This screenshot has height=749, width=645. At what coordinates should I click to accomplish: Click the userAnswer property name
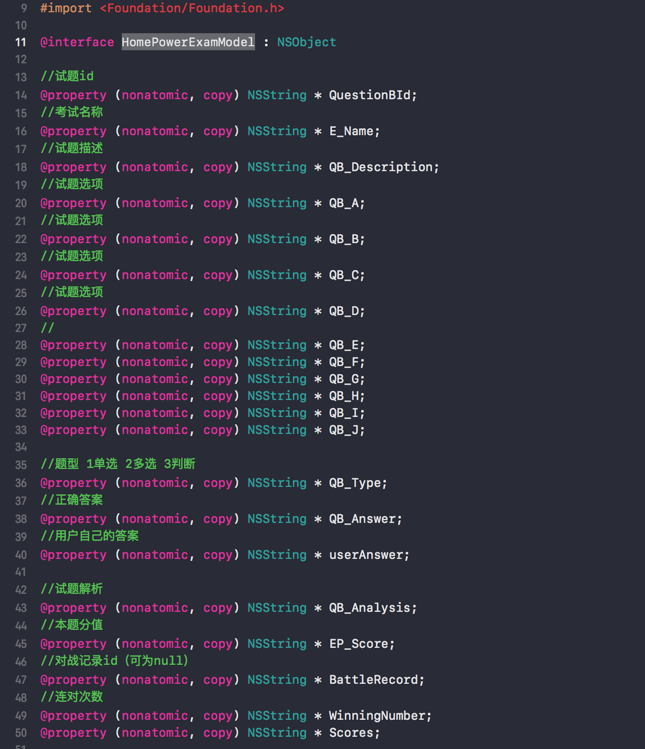(366, 555)
